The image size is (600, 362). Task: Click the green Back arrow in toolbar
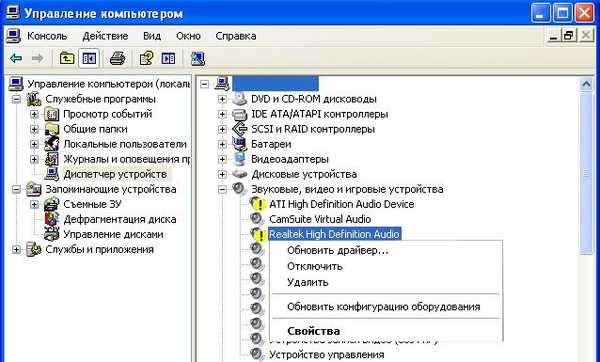click(16, 59)
